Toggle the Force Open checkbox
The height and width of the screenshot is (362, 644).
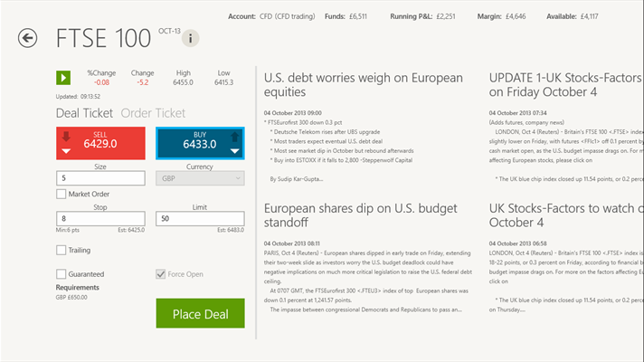click(161, 273)
